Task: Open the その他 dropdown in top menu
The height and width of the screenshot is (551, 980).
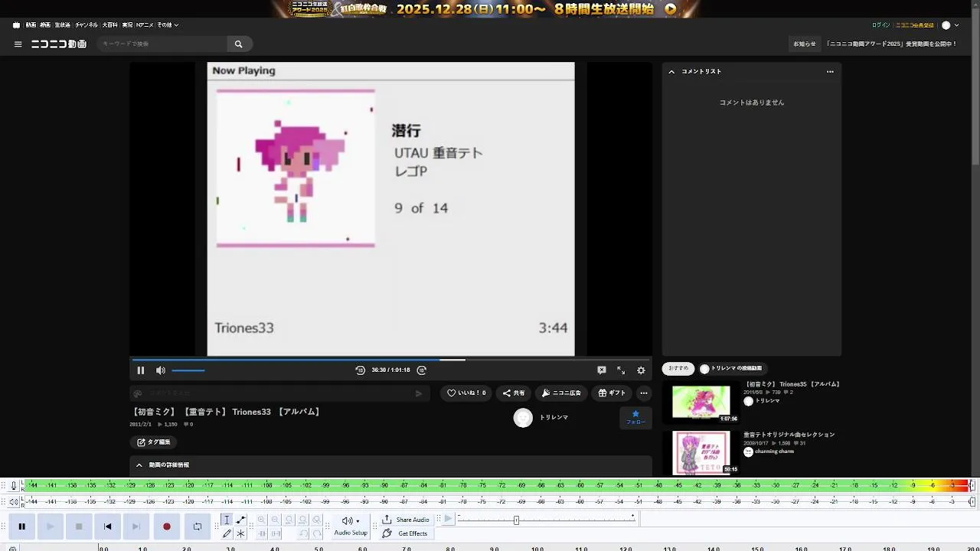Action: point(168,25)
